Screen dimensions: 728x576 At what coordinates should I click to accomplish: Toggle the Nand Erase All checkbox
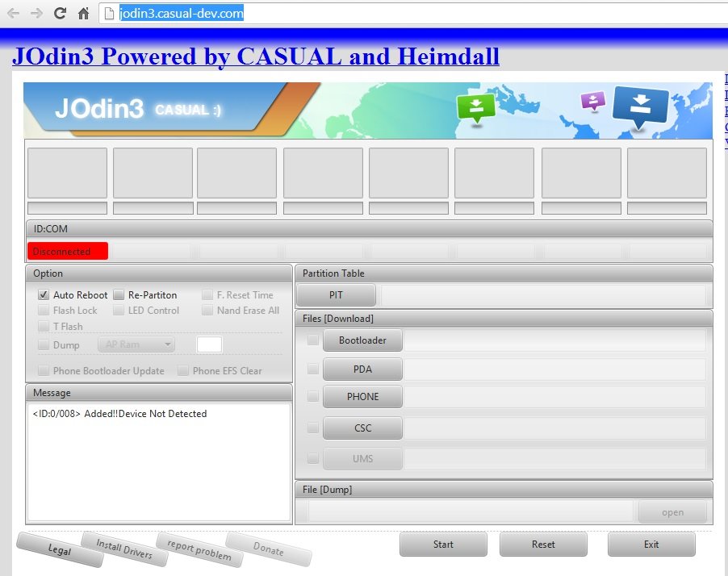pyautogui.click(x=207, y=311)
